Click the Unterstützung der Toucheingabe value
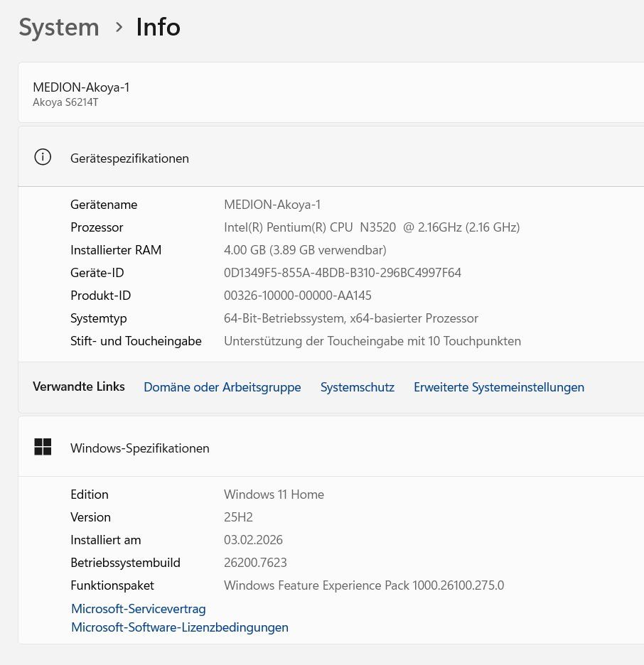The height and width of the screenshot is (665, 644). pos(372,341)
